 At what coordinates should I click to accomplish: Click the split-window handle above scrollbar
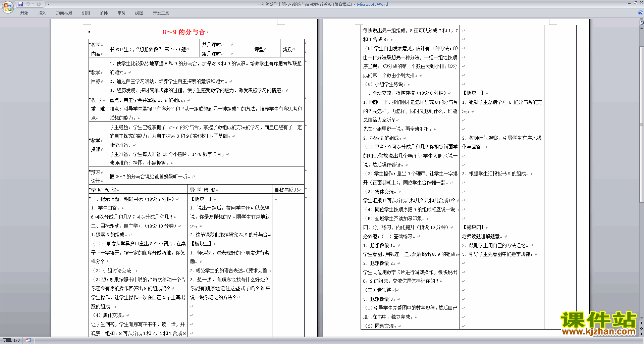642,19
